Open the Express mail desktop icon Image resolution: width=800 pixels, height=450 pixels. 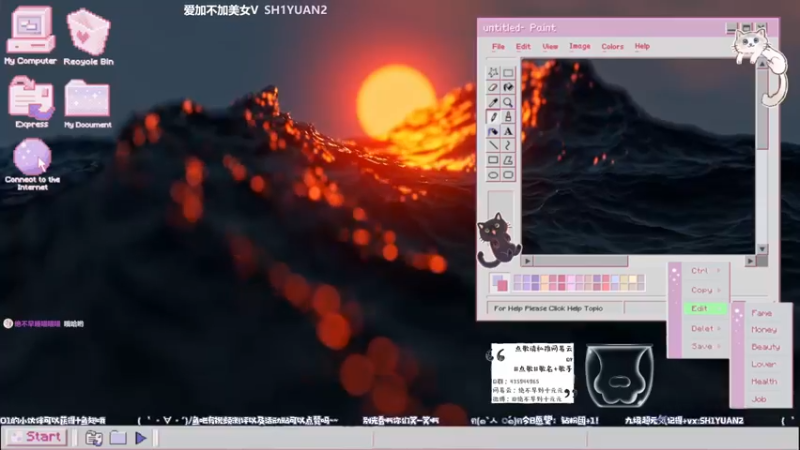(31, 102)
